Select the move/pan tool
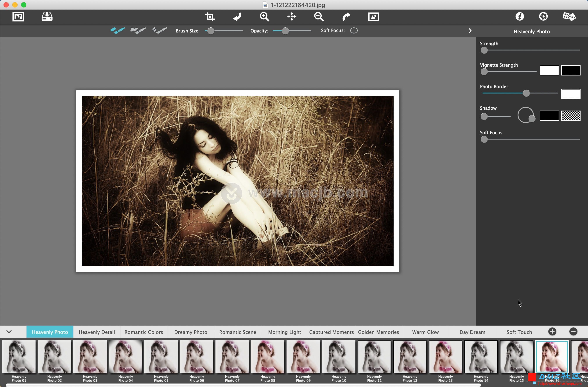588x387 pixels. 292,17
